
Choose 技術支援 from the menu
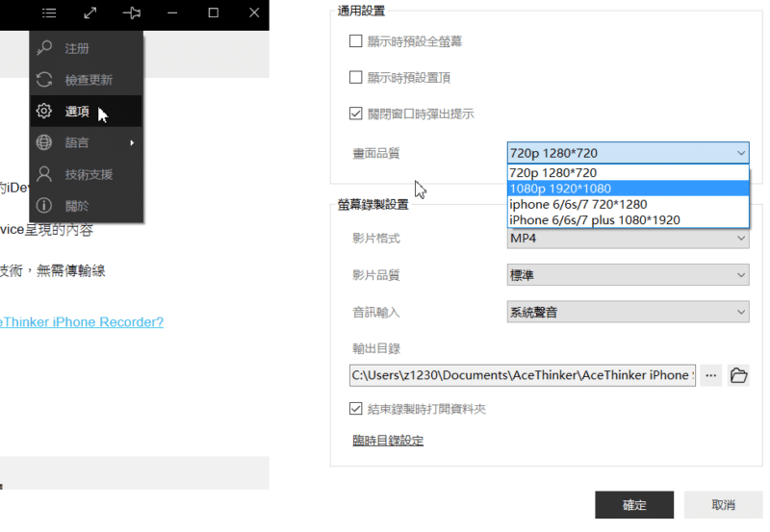coord(87,174)
